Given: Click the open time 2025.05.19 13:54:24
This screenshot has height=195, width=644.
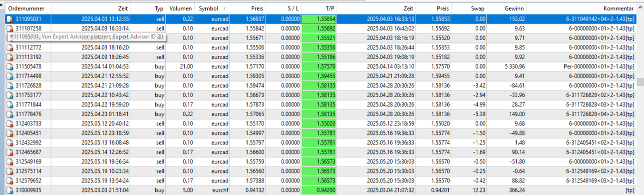Looking at the screenshot, I should pyautogui.click(x=105, y=180).
